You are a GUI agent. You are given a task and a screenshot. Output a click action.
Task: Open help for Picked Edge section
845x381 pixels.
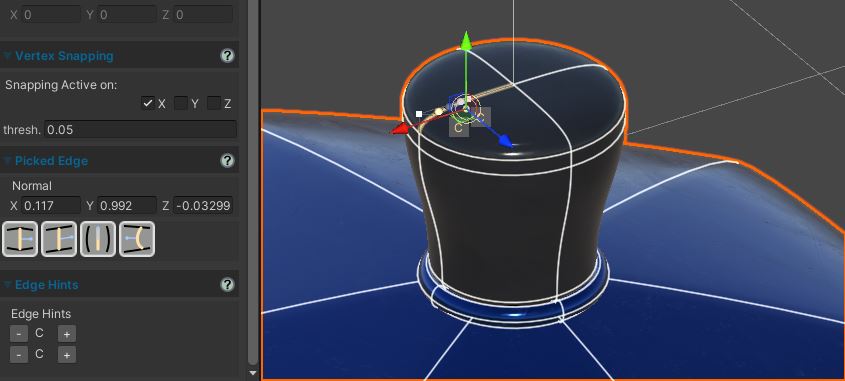point(228,161)
